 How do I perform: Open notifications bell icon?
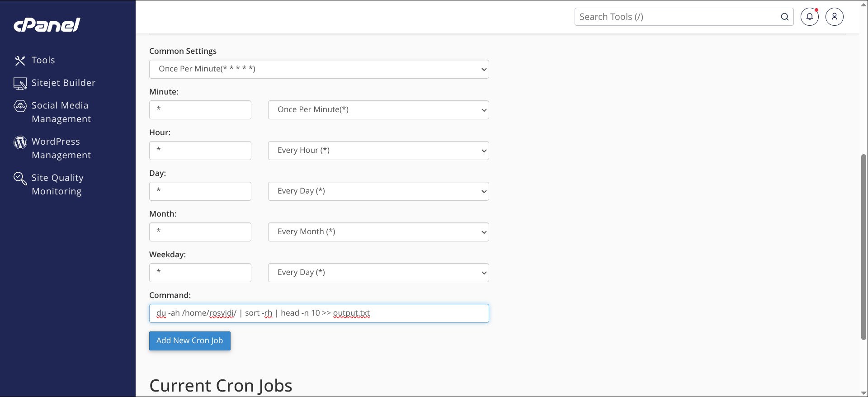(809, 17)
